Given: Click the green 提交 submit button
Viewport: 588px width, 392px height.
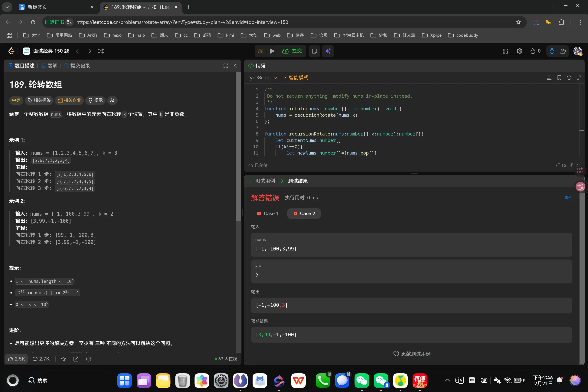Looking at the screenshot, I should click(x=292, y=51).
